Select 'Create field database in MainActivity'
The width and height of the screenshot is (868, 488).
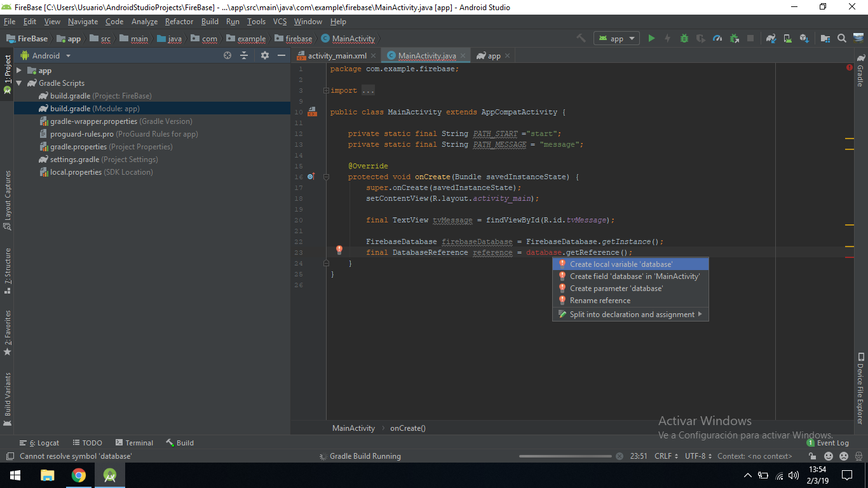(x=630, y=276)
